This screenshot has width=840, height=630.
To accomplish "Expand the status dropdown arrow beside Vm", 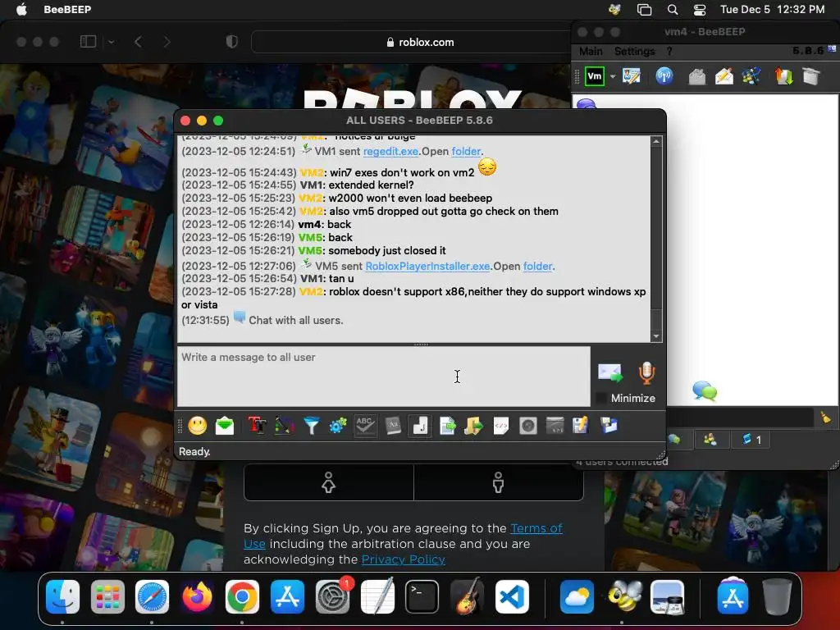I will point(612,76).
